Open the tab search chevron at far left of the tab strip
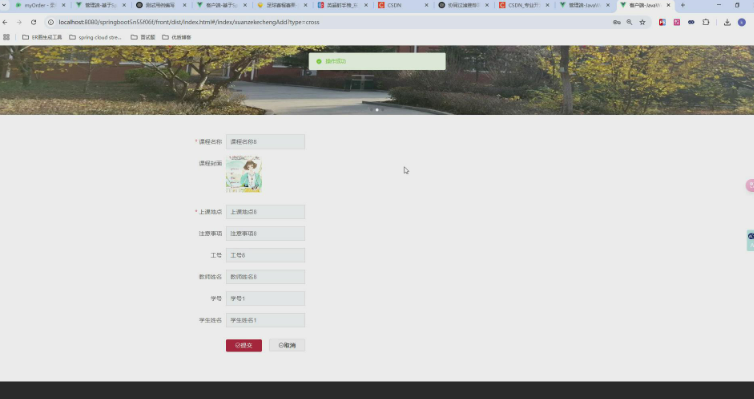754x399 pixels. coord(4,5)
